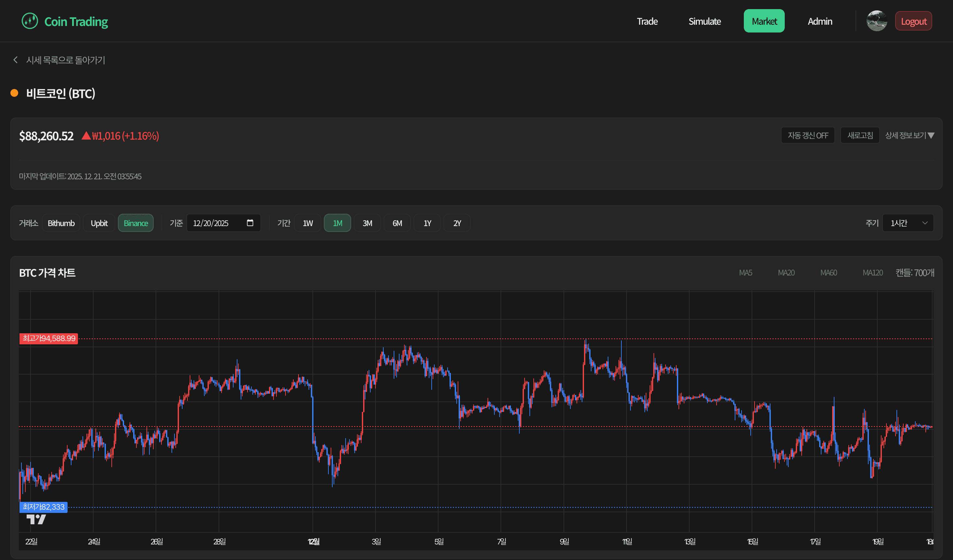953x560 pixels.
Task: Select the 2Y period
Action: point(457,223)
